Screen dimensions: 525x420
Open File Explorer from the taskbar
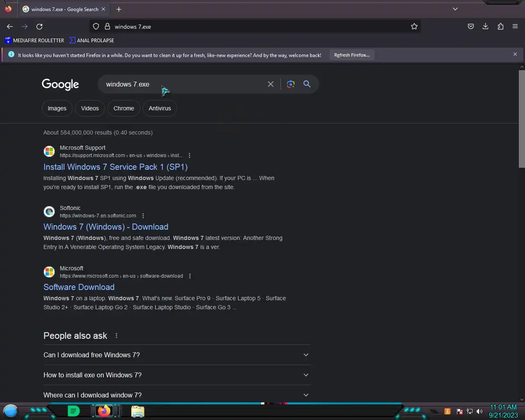pos(138,411)
